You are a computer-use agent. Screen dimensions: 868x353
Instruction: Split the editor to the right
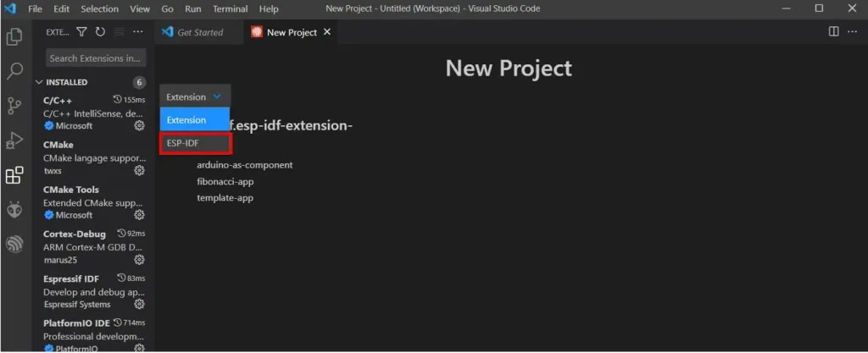pyautogui.click(x=834, y=31)
